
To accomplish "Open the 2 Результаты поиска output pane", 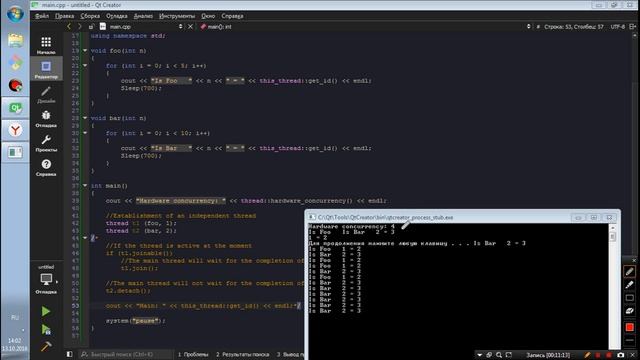I will (242, 354).
